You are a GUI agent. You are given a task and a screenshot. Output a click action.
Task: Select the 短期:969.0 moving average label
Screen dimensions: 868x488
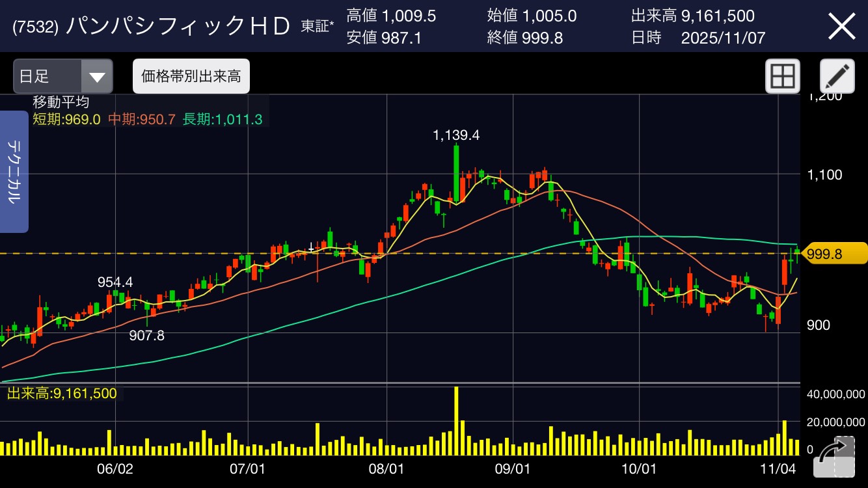[x=66, y=119]
